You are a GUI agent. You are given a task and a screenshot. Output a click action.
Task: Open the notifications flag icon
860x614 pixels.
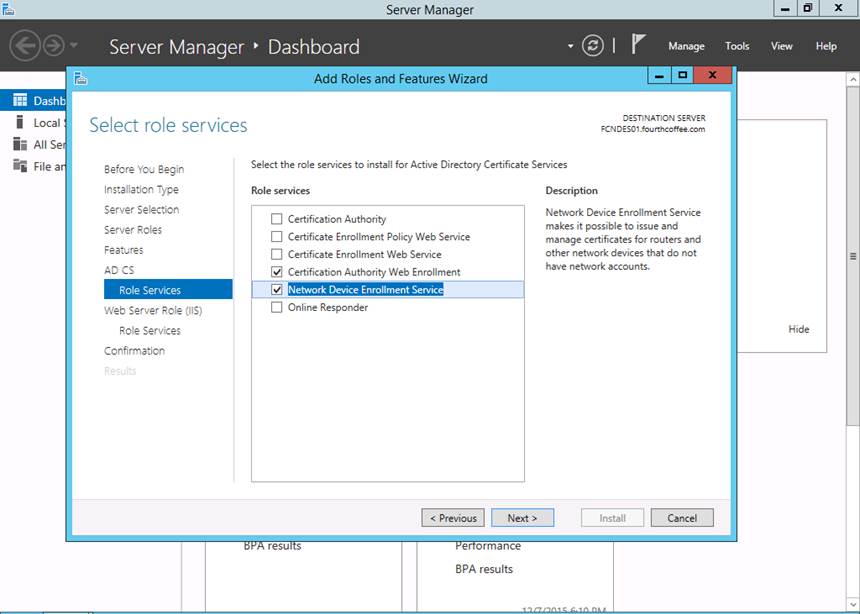(639, 45)
